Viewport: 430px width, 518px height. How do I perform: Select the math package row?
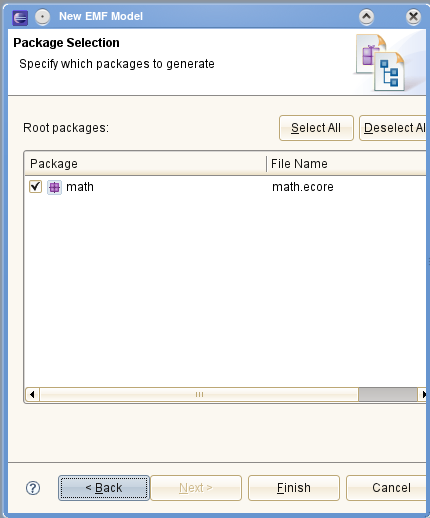click(225, 187)
